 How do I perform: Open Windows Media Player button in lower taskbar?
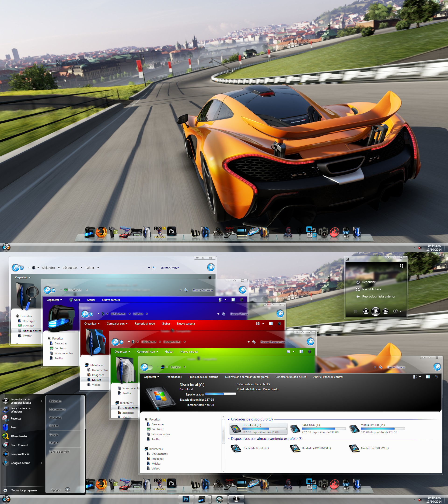[236, 499]
